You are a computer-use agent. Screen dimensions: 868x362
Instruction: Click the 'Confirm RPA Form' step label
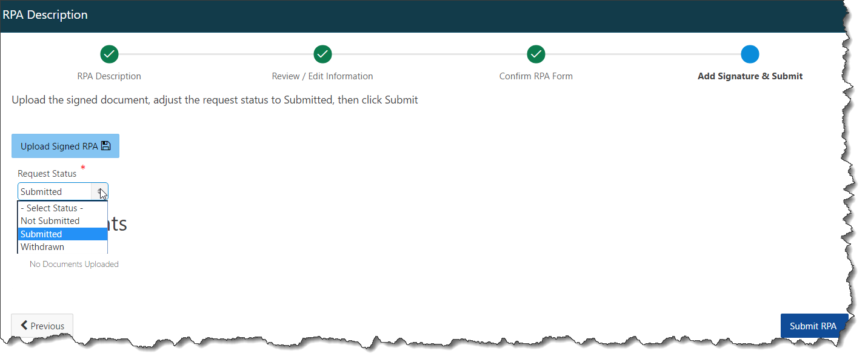536,76
